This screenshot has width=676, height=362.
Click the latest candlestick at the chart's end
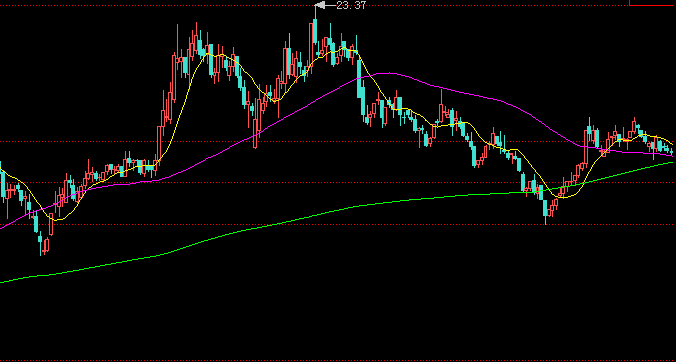tap(671, 151)
